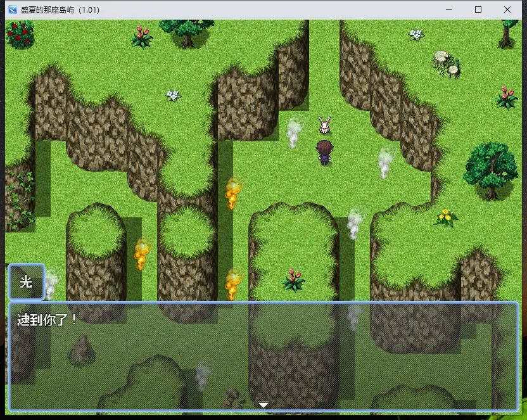Click the yellow flower cluster
The height and width of the screenshot is (420, 527).
[446, 218]
